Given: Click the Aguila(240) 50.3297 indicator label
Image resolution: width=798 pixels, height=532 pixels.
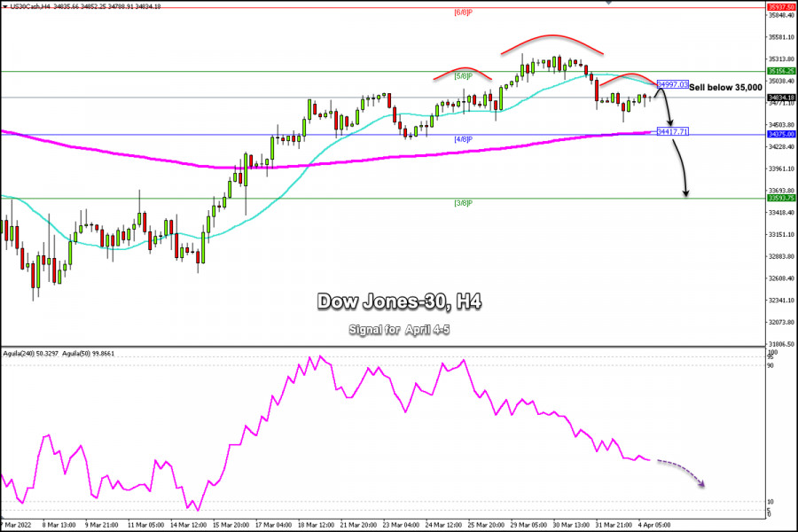Looking at the screenshot, I should 30,353.
